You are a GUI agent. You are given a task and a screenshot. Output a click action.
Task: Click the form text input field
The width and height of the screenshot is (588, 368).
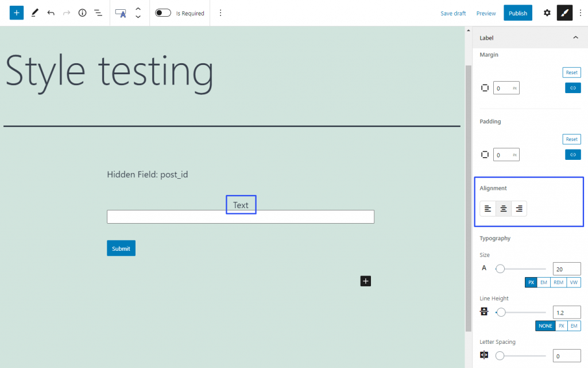click(241, 217)
